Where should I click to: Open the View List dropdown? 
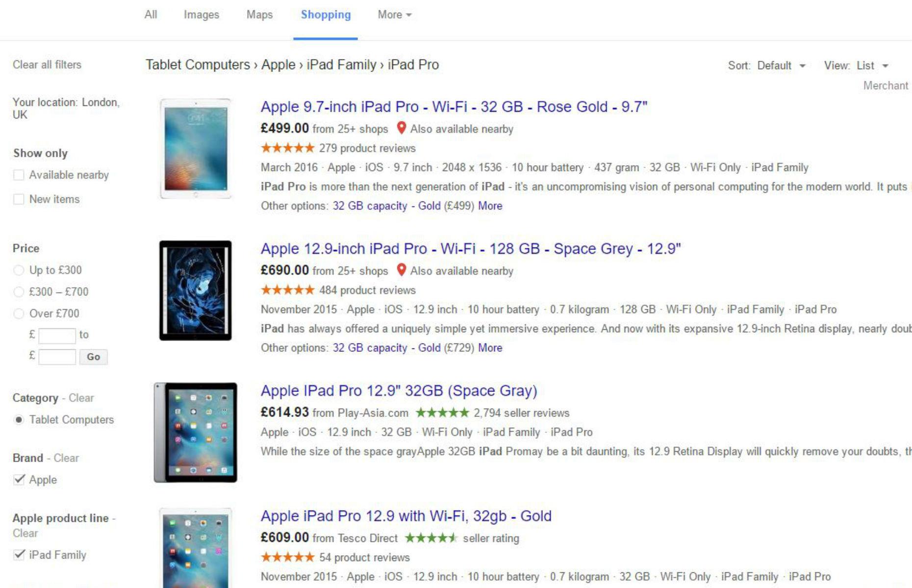(872, 66)
